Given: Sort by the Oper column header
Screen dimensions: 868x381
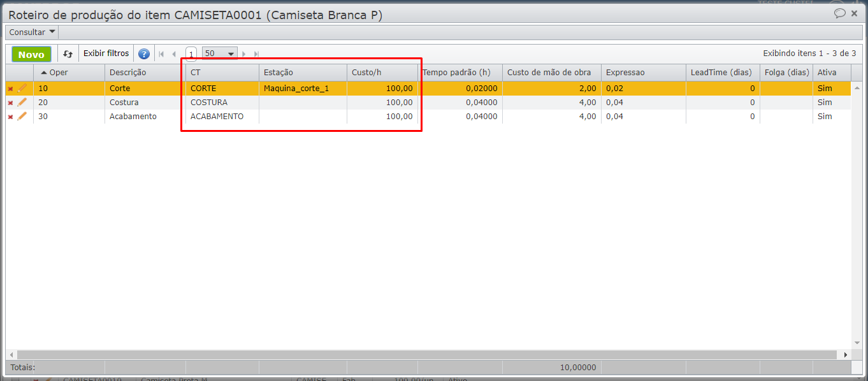Looking at the screenshot, I should (69, 72).
